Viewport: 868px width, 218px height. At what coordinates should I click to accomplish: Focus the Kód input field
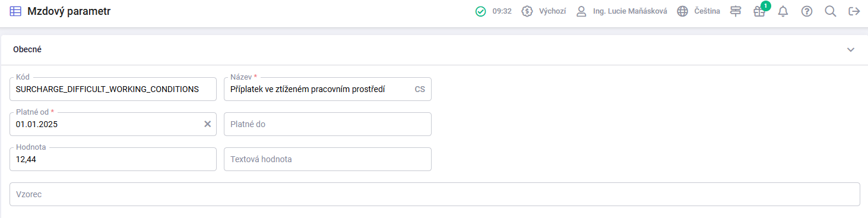[113, 89]
